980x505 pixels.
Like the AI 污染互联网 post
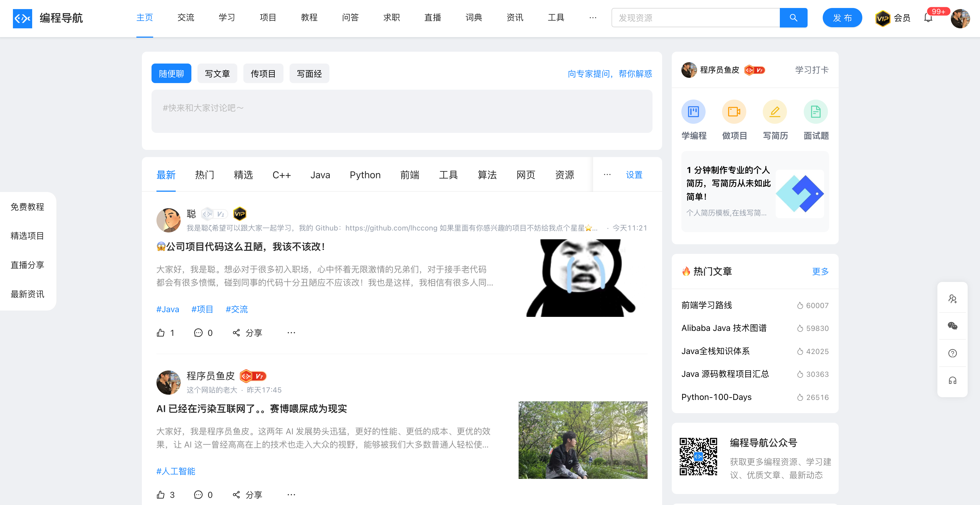[161, 495]
